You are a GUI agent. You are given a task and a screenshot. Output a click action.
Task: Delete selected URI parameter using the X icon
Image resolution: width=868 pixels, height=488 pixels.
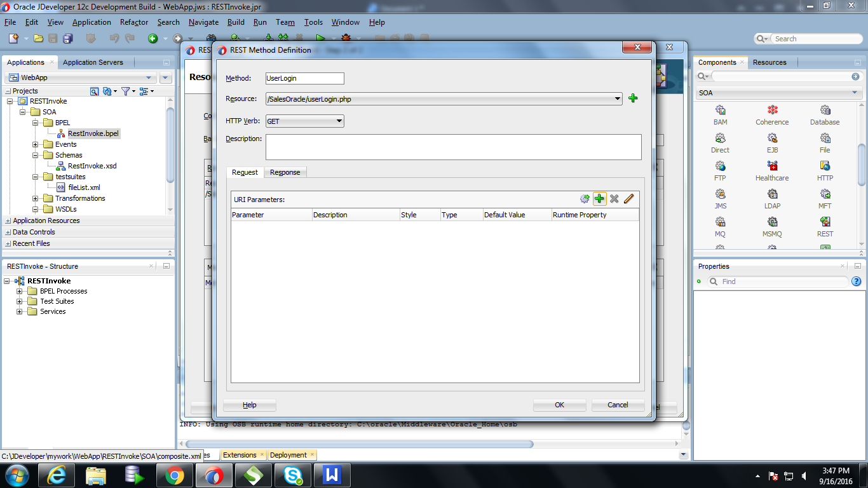[x=614, y=198]
